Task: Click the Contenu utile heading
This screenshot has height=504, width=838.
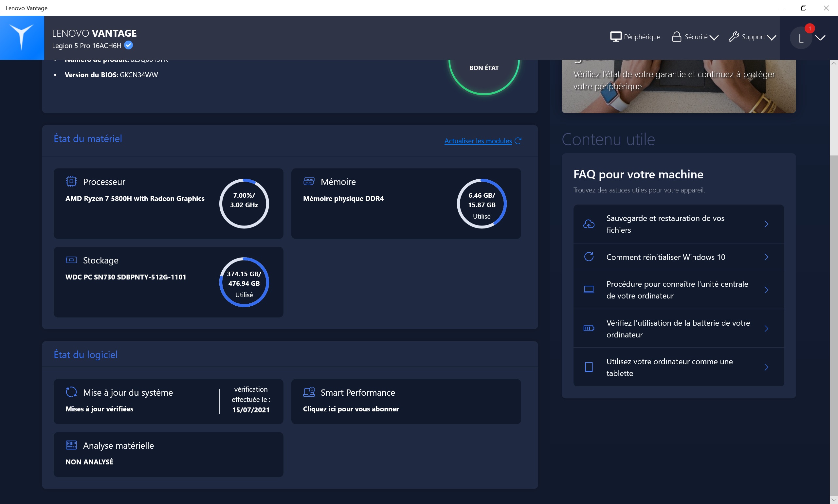Action: point(608,139)
